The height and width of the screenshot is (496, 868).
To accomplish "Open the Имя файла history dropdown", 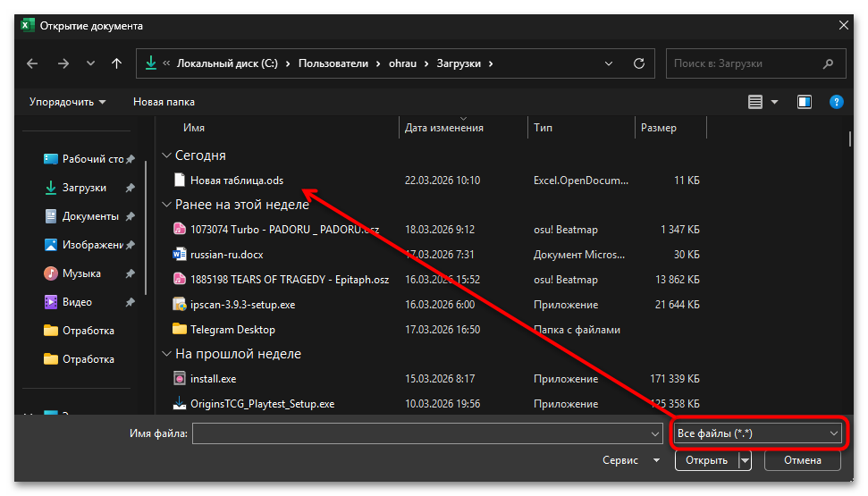I will click(655, 433).
